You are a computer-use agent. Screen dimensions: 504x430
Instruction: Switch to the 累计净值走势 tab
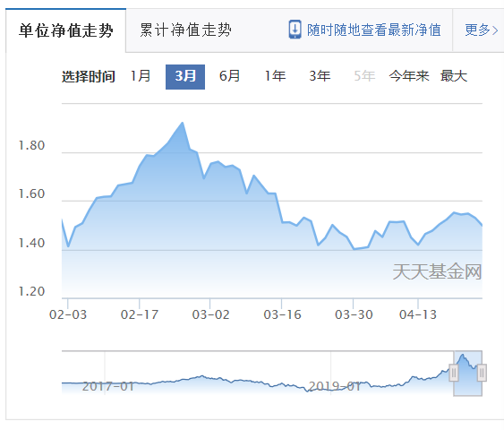click(185, 30)
